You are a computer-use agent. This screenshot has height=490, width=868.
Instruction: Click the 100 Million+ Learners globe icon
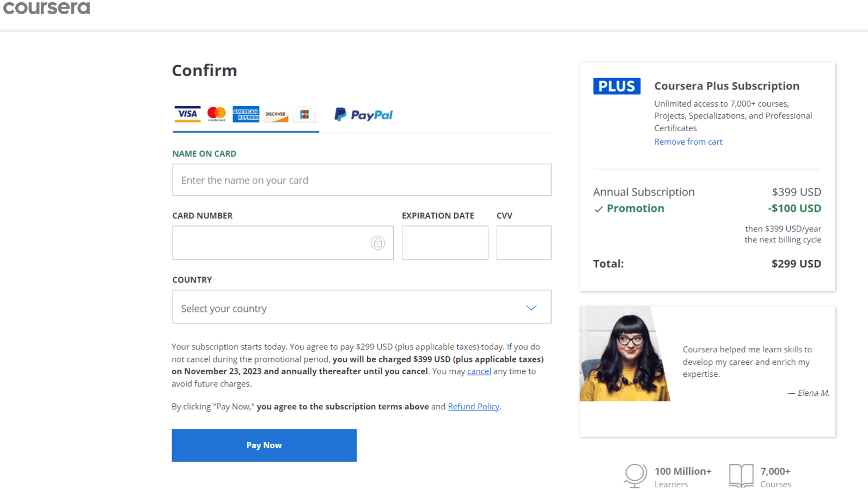pyautogui.click(x=635, y=475)
